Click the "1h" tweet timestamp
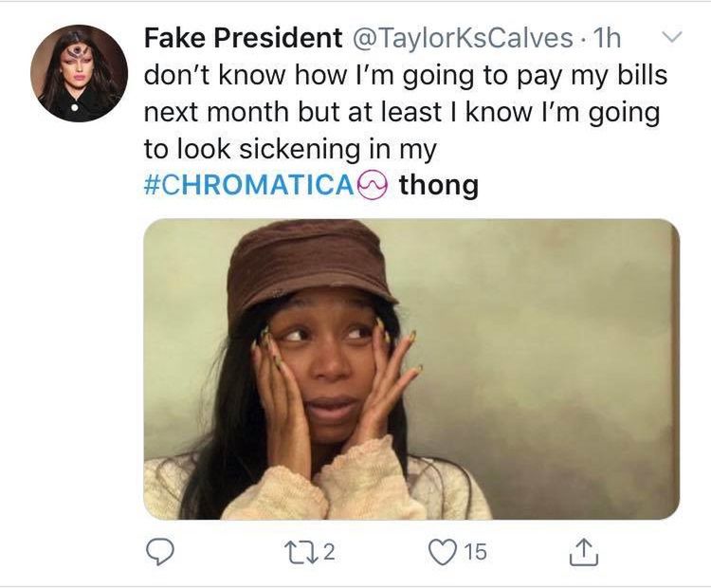The height and width of the screenshot is (588, 711). click(x=604, y=39)
